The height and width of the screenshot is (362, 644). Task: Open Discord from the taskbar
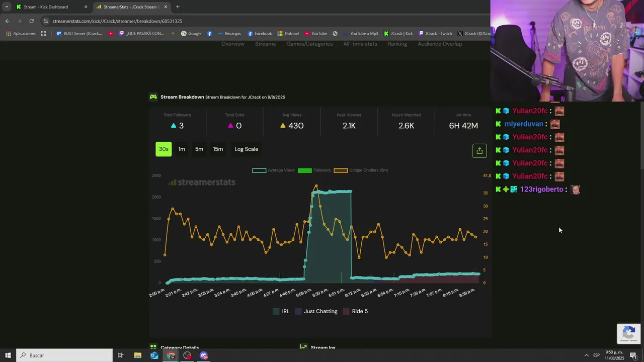point(203,355)
